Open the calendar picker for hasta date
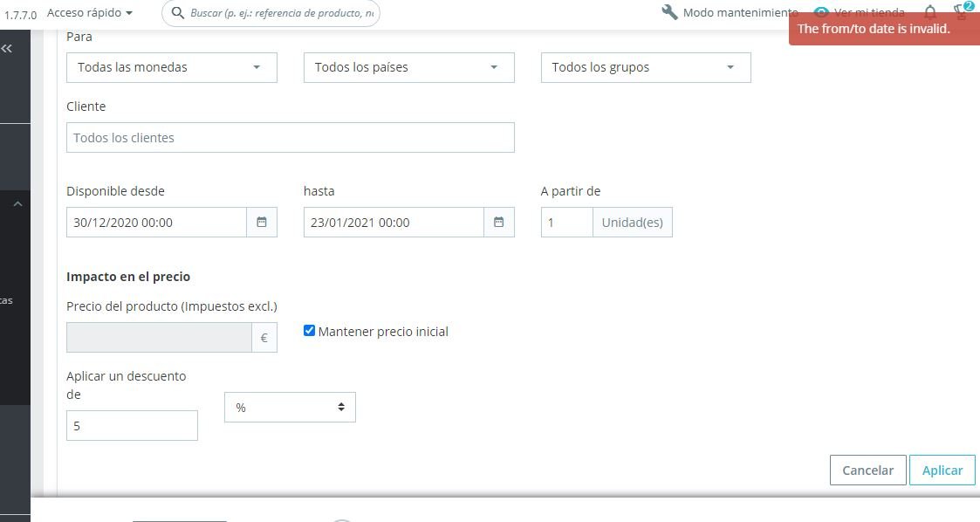 click(x=499, y=222)
